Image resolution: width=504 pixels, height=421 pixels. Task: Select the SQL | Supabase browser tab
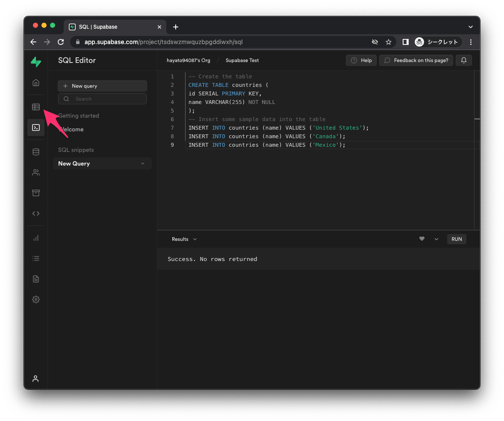pos(115,27)
